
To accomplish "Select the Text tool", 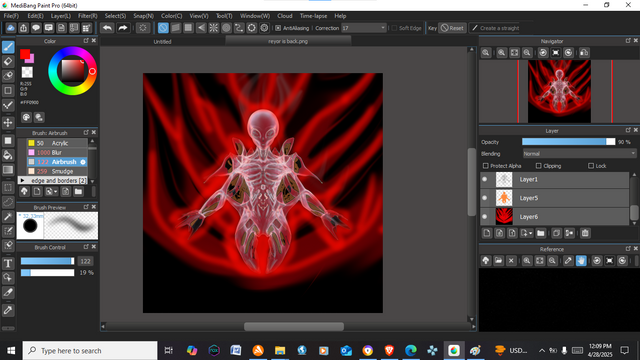I will tap(8, 264).
